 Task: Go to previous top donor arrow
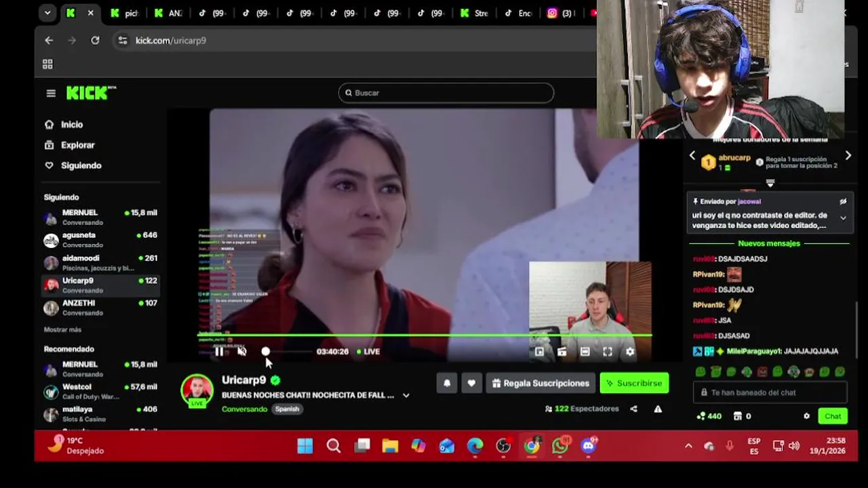point(692,156)
